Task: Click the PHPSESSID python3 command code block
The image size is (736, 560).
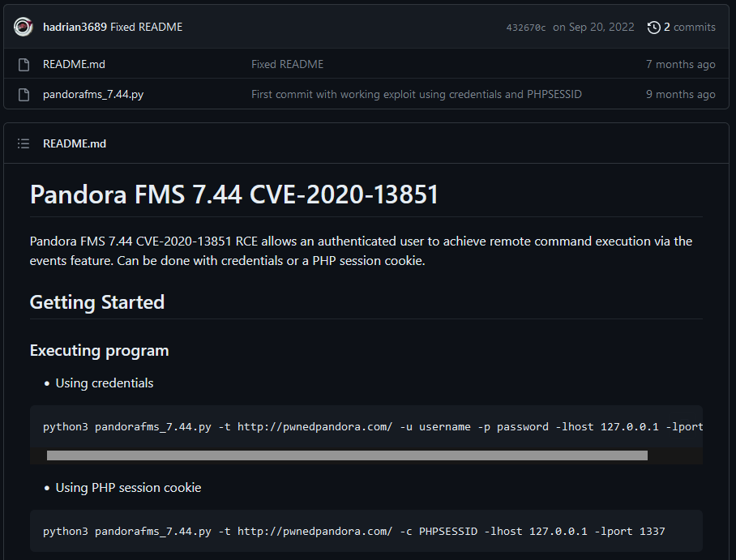Action: point(366,531)
